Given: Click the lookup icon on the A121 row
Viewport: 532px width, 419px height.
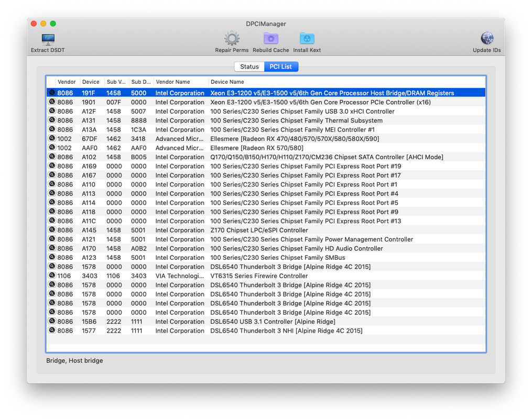Looking at the screenshot, I should [52, 239].
